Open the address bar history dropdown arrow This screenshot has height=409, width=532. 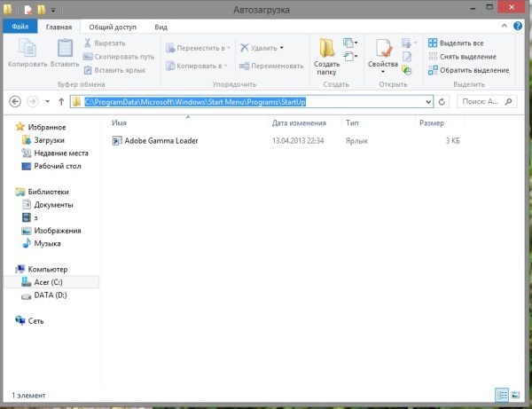(x=429, y=101)
